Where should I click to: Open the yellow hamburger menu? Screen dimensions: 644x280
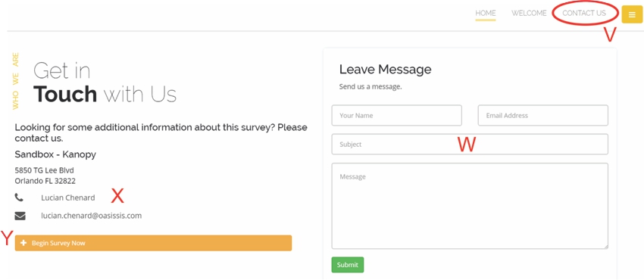[x=632, y=14]
